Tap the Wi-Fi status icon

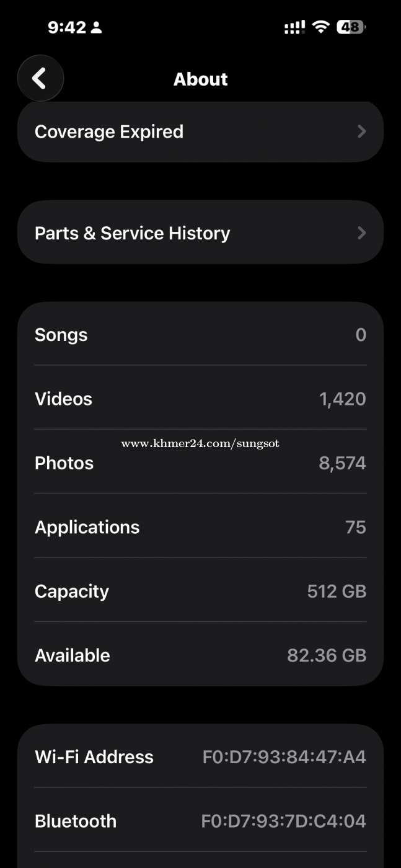pos(320,27)
